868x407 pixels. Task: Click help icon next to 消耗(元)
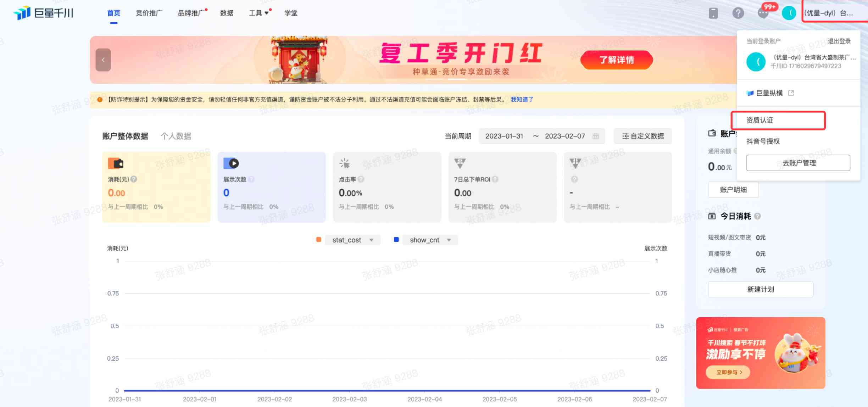pos(134,179)
